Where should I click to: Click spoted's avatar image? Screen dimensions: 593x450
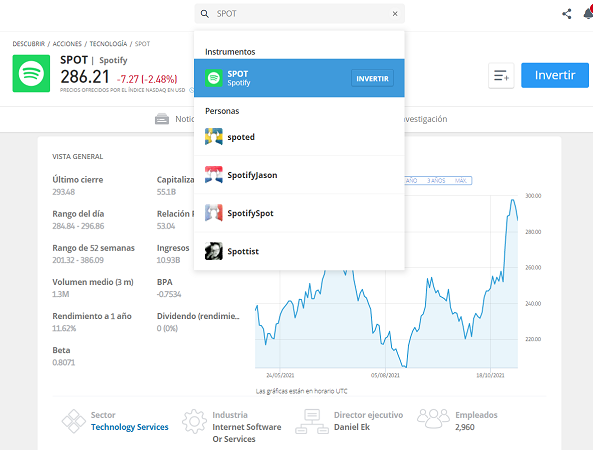click(x=214, y=137)
